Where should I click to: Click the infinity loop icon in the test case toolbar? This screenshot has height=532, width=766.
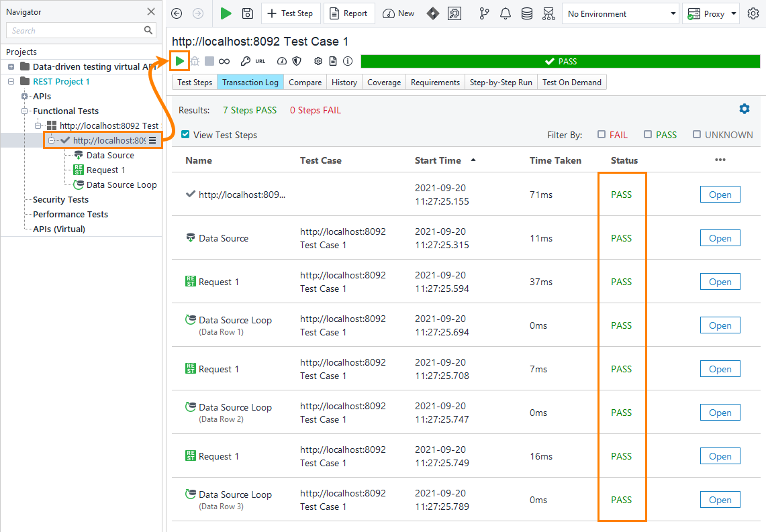tap(224, 61)
